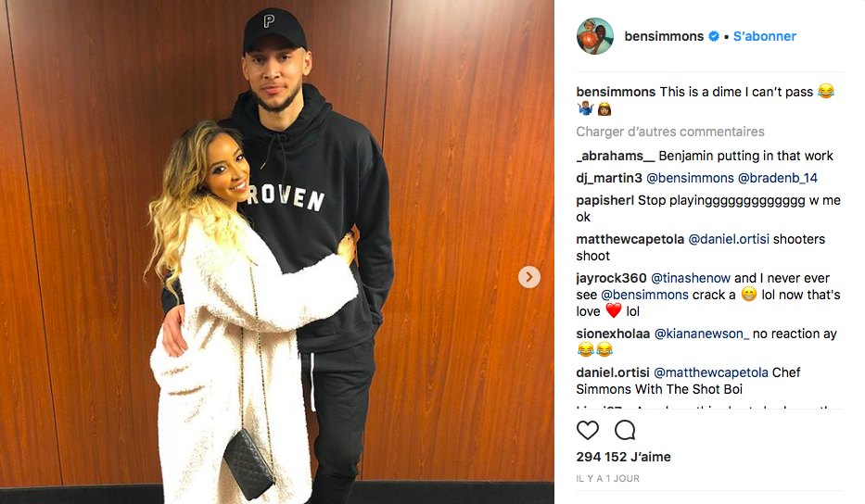The width and height of the screenshot is (865, 504).
Task: Open the papisherl commenter profile
Action: (x=605, y=200)
